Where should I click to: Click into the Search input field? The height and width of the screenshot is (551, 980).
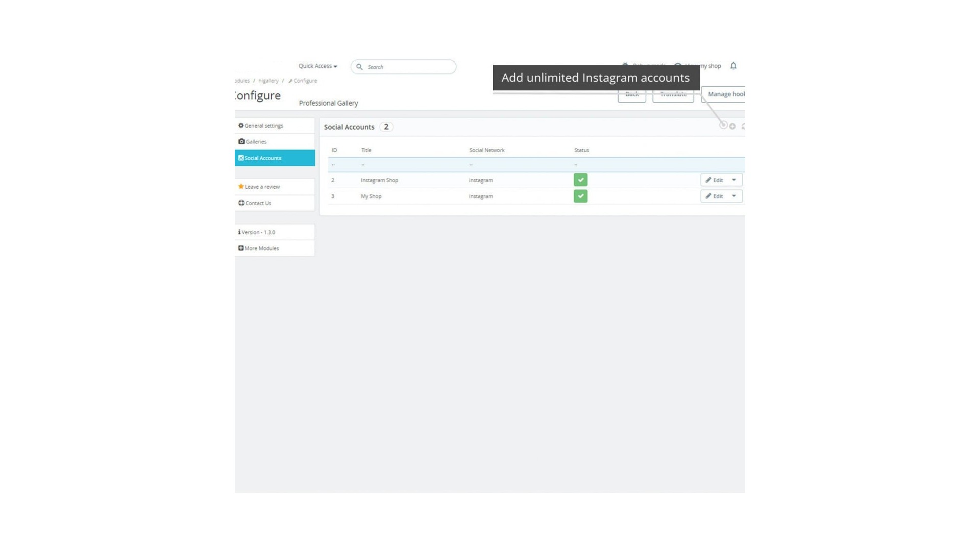coord(408,67)
